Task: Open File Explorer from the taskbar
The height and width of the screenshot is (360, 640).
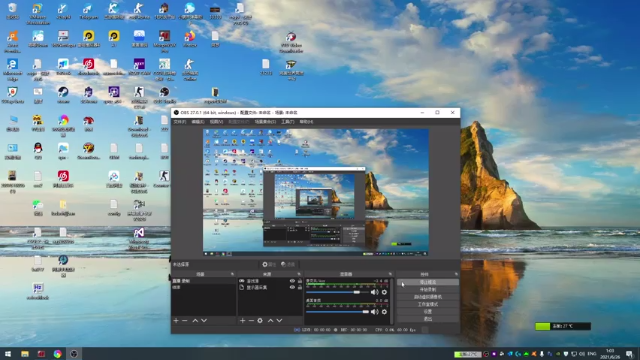Action: click(x=25, y=354)
